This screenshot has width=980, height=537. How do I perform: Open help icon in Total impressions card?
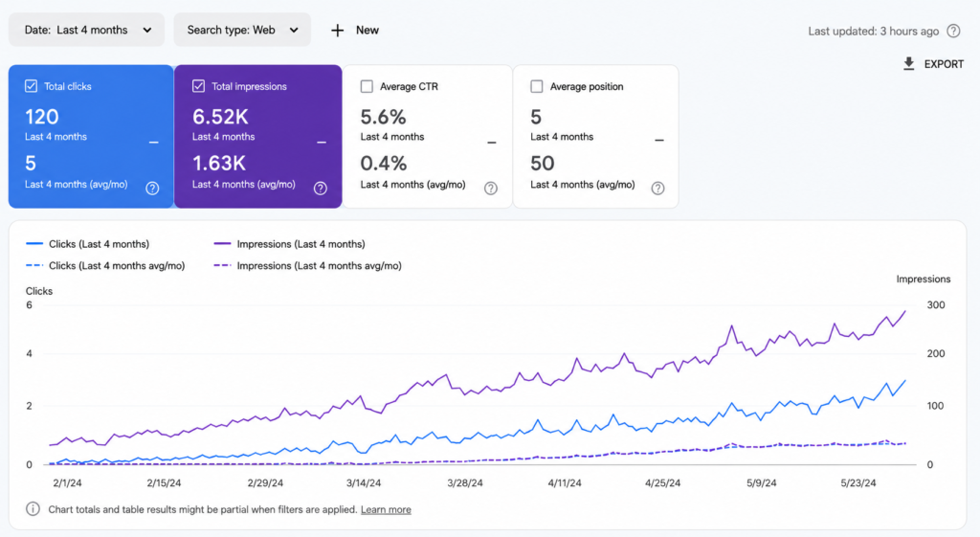tap(321, 189)
